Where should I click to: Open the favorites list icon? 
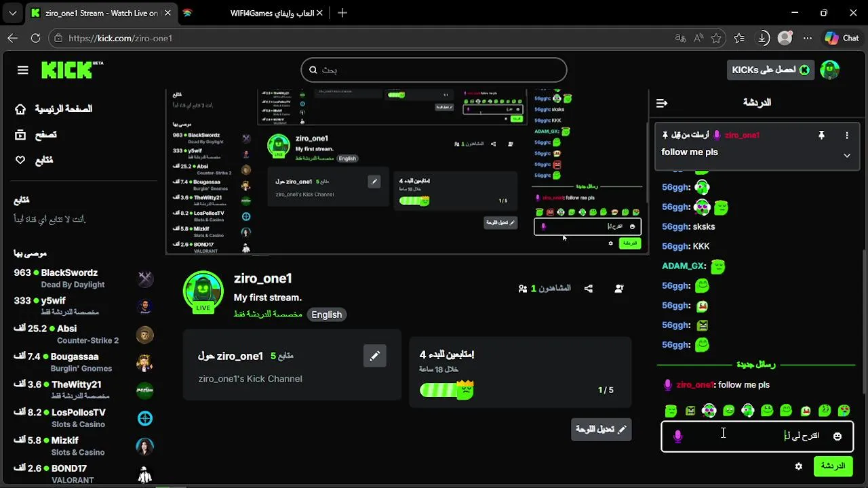point(739,38)
